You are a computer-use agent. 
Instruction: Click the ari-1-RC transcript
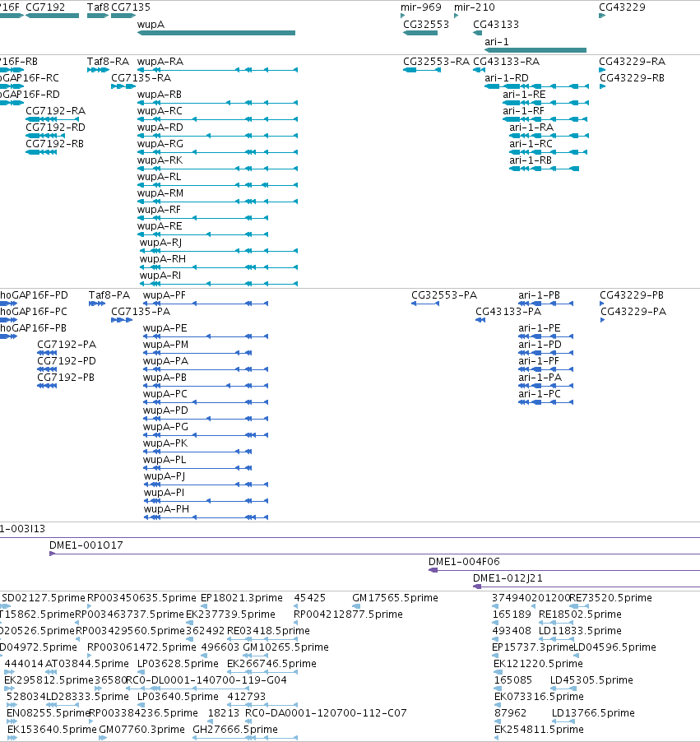[531, 143]
